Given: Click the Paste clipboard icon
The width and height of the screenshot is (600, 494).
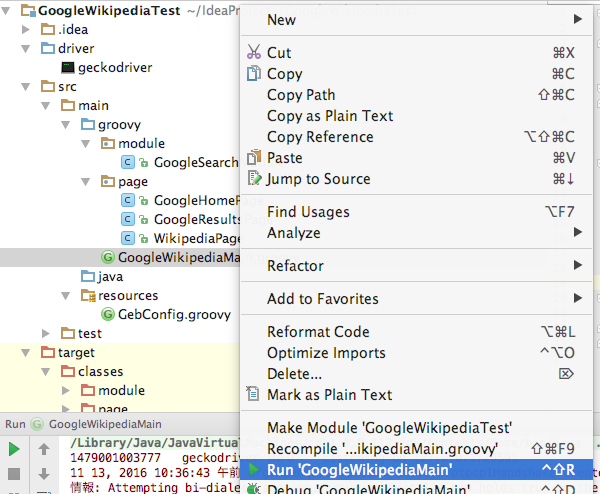Looking at the screenshot, I should click(x=254, y=157).
